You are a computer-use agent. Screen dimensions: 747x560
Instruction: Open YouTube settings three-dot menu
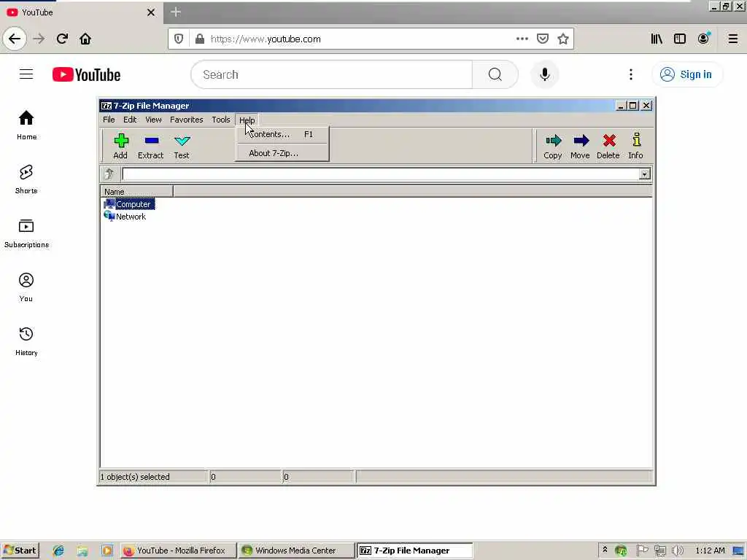pyautogui.click(x=631, y=74)
